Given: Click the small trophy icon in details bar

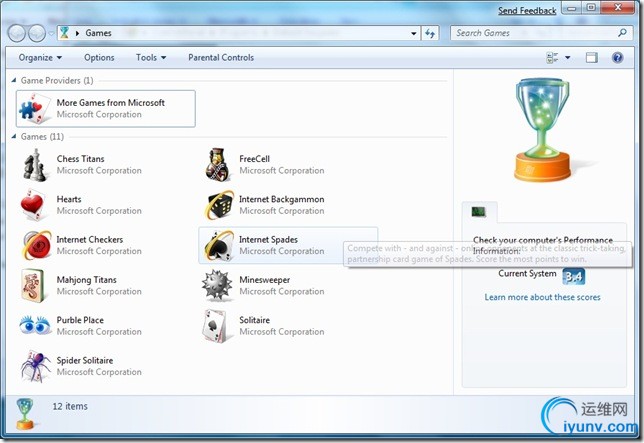Looking at the screenshot, I should [25, 413].
